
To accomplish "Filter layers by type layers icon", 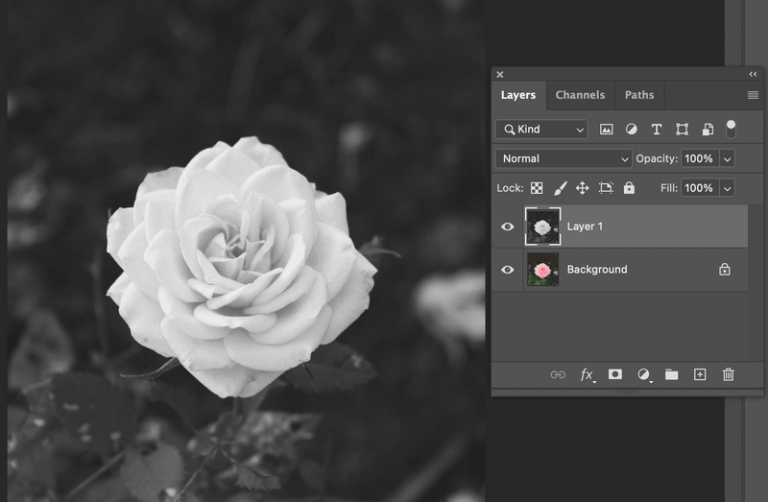I will [x=656, y=129].
